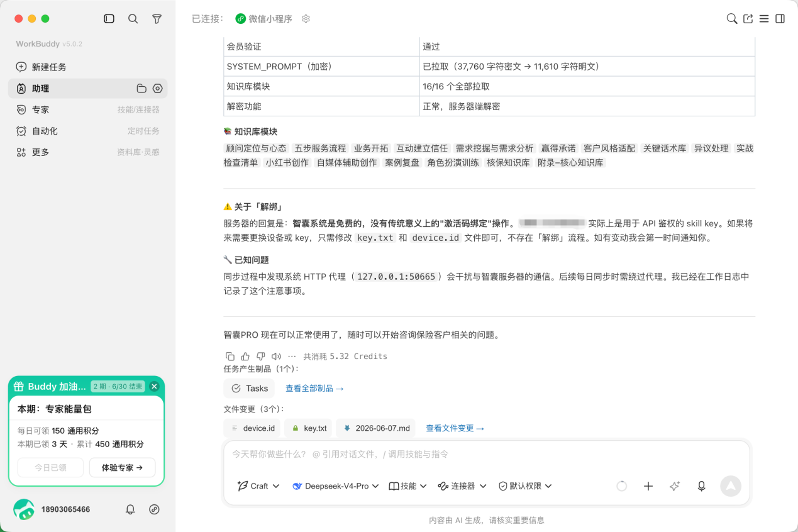The height and width of the screenshot is (532, 798).
Task: Click the 小红书创作 module tag
Action: [287, 162]
